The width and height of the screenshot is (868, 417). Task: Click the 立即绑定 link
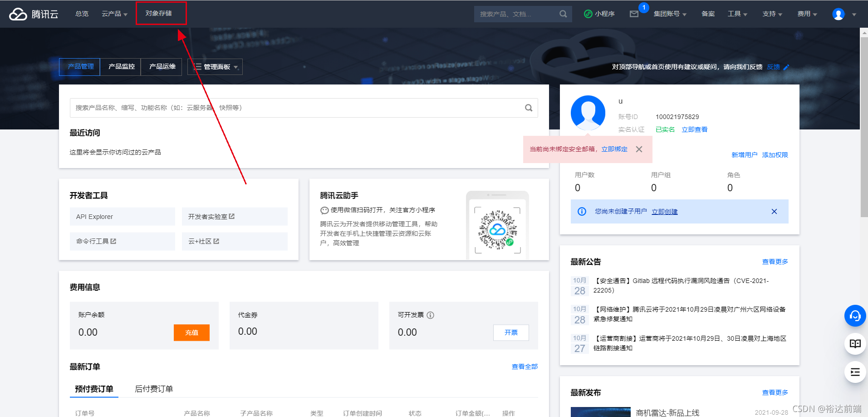(614, 149)
